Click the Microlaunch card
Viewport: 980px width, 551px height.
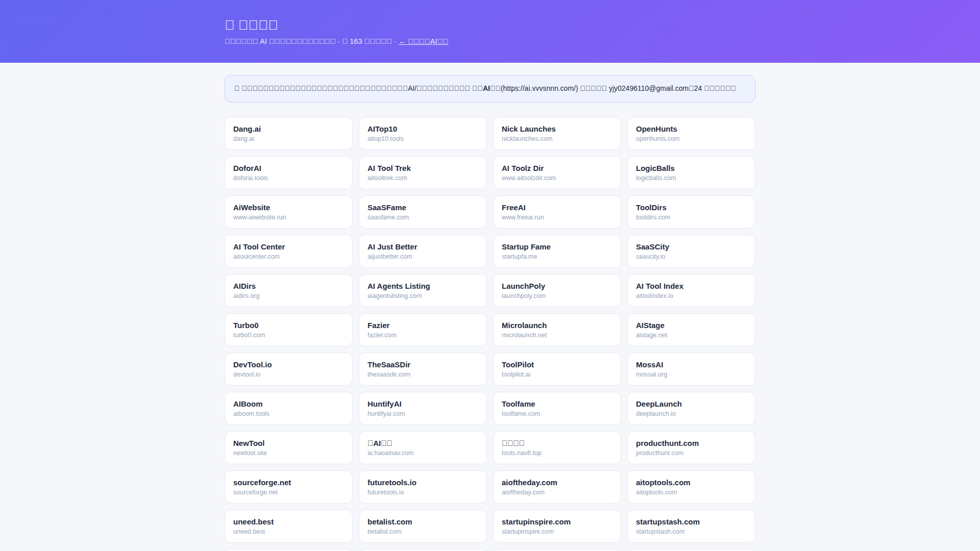coord(557,330)
